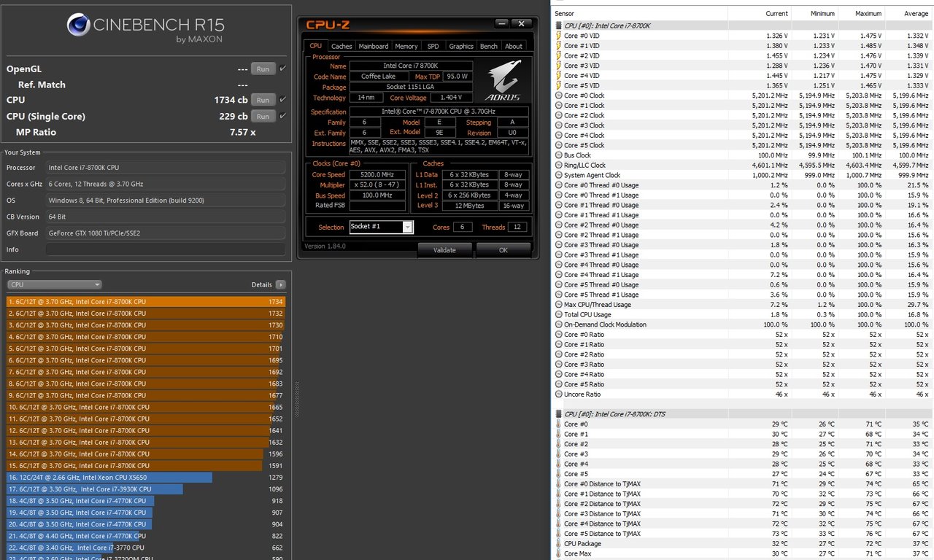Toggle the OpenGL test checkmark in Cinebench
This screenshot has height=560, width=934.
pyautogui.click(x=282, y=69)
